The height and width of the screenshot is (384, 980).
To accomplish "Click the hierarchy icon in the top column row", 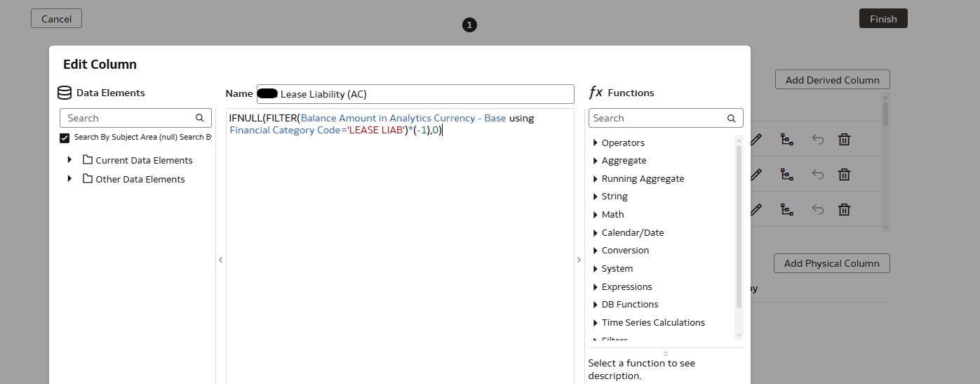I will (x=786, y=139).
